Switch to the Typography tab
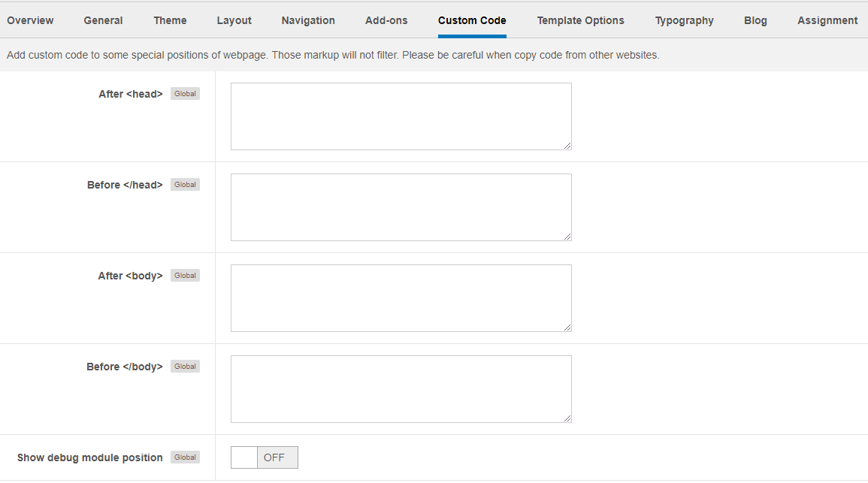868x483 pixels. [684, 20]
